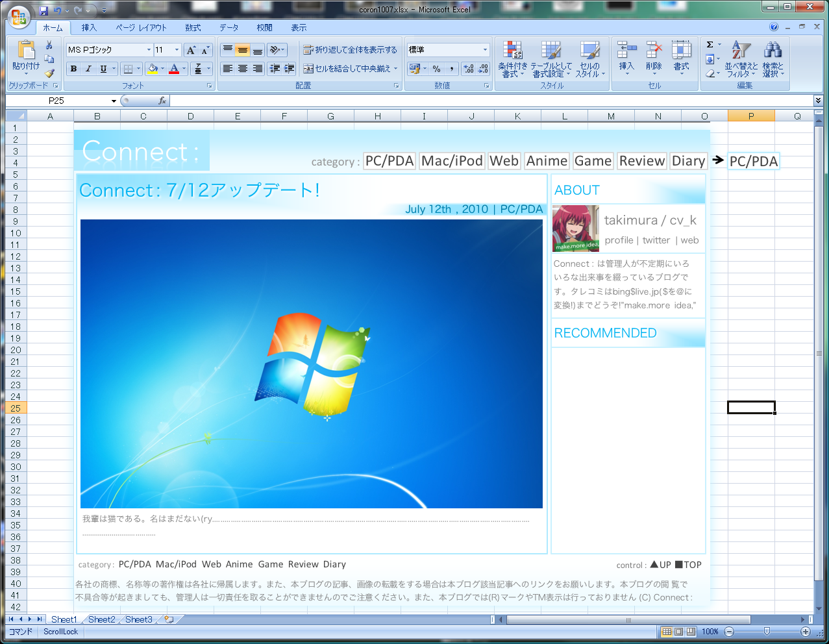The image size is (829, 644).
Task: Click the Delete cells button
Action: click(x=654, y=57)
